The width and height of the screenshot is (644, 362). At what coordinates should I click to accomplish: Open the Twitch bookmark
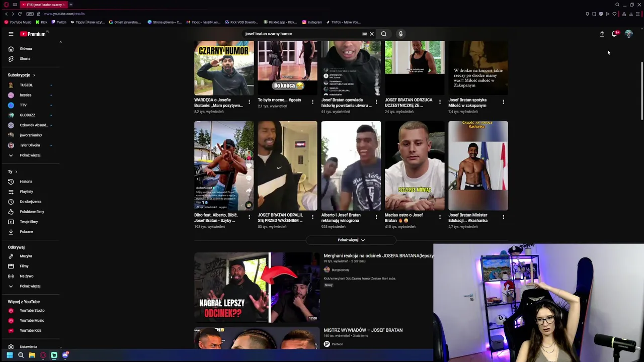pos(59,22)
